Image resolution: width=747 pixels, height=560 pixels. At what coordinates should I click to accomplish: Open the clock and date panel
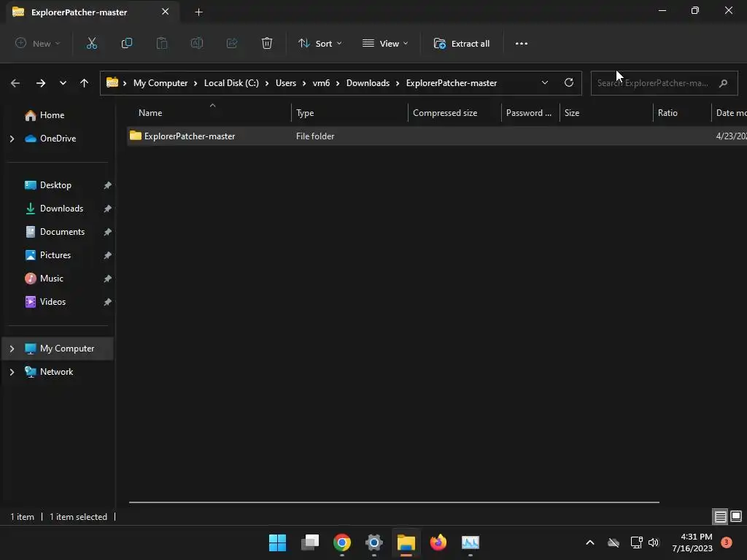click(x=692, y=542)
